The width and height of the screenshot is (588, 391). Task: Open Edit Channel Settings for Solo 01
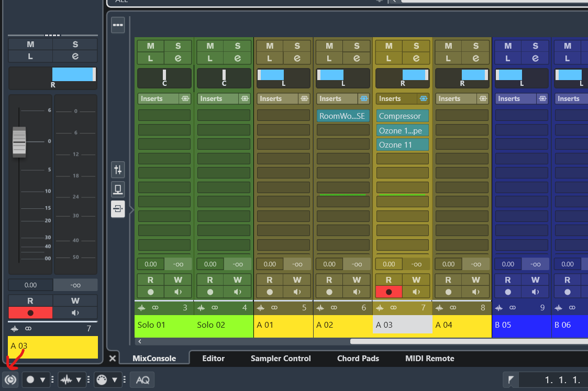pos(177,58)
